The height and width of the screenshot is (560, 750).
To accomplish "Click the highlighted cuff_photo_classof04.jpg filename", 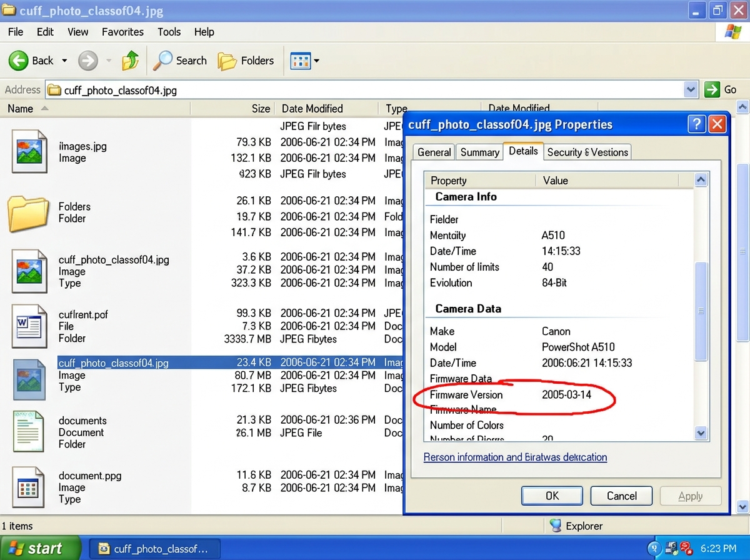I will [x=113, y=362].
